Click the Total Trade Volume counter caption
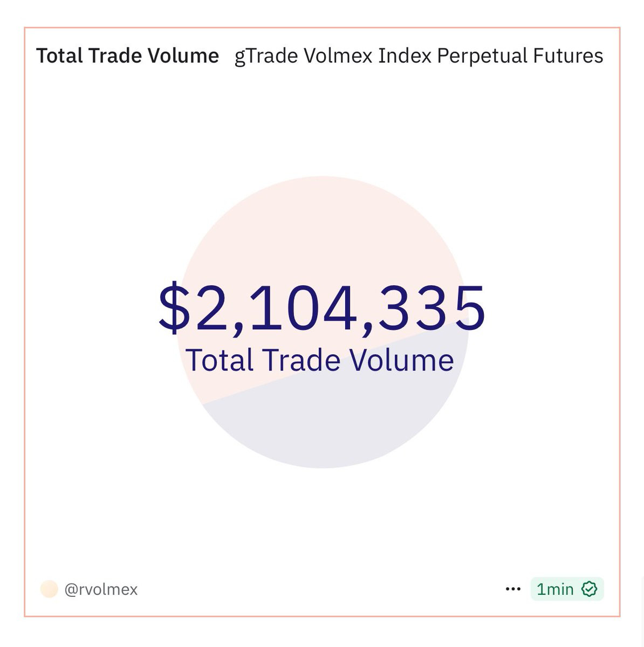Image resolution: width=644 pixels, height=647 pixels. [320, 360]
